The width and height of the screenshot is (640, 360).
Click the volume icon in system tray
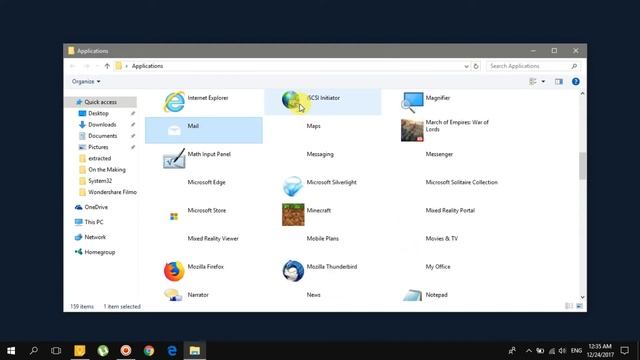(562, 351)
